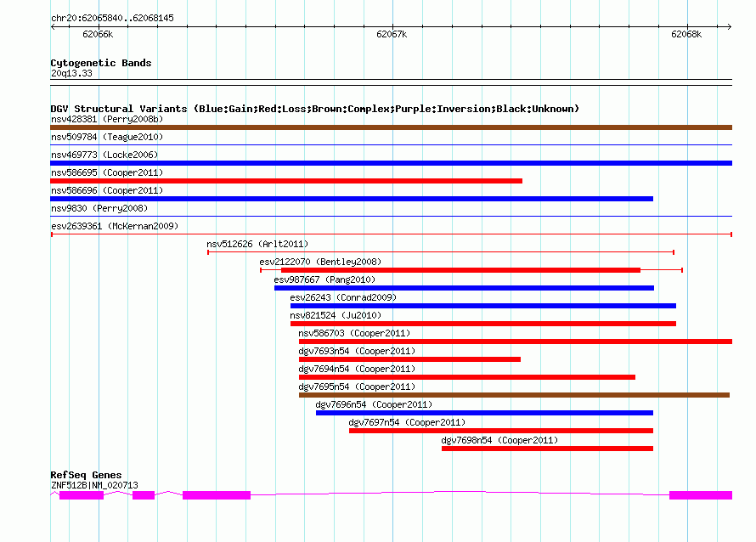Select the thin red nsv512626 variant line
The height and width of the screenshot is (542, 756).
(441, 252)
